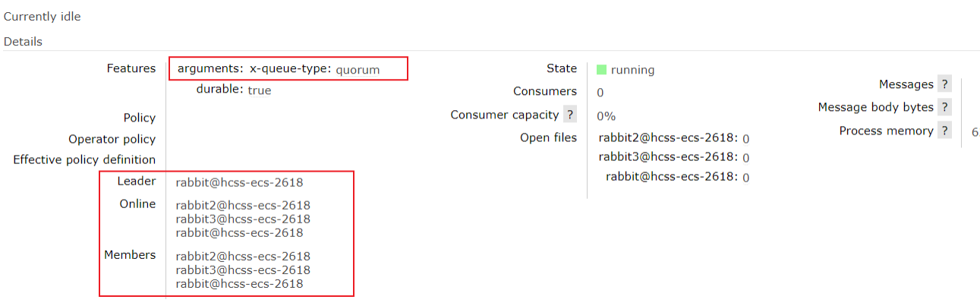This screenshot has height=306, width=980.
Task: Click the Operator policy label
Action: 112,139
